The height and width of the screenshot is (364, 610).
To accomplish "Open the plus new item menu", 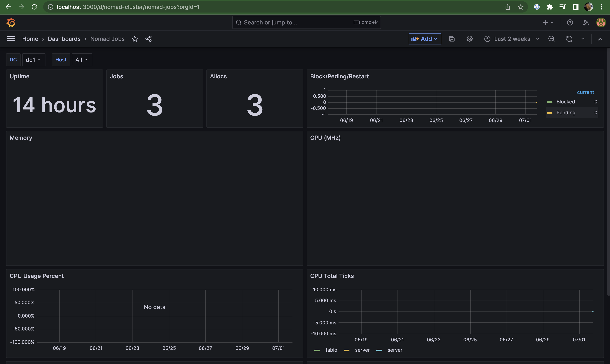I will 548,23.
